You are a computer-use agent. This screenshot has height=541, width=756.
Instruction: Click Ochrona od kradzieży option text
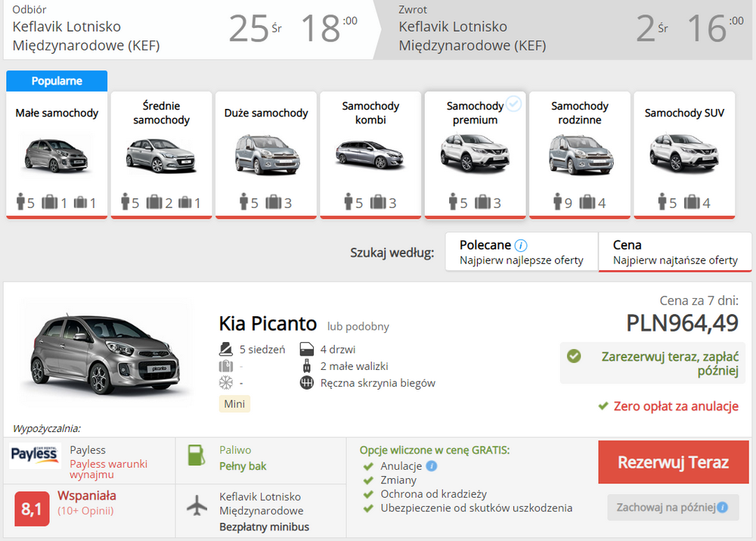click(433, 494)
